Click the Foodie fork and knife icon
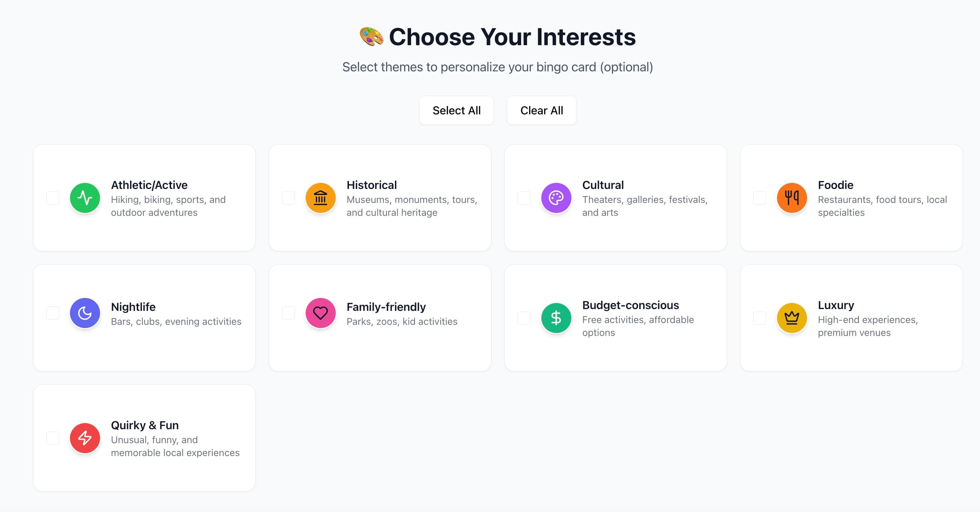The image size is (980, 512). (x=792, y=198)
